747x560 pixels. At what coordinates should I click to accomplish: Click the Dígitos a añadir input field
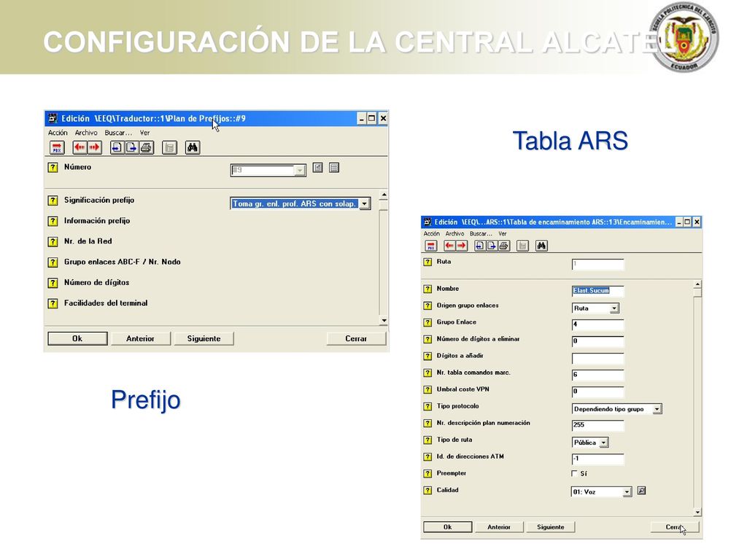[597, 358]
